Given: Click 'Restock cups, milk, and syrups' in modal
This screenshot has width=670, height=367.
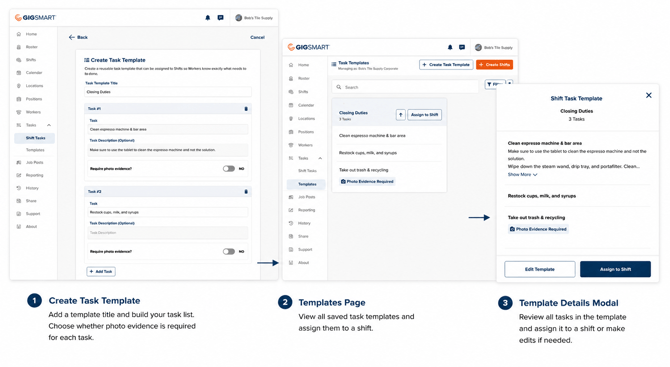Looking at the screenshot, I should [x=542, y=196].
